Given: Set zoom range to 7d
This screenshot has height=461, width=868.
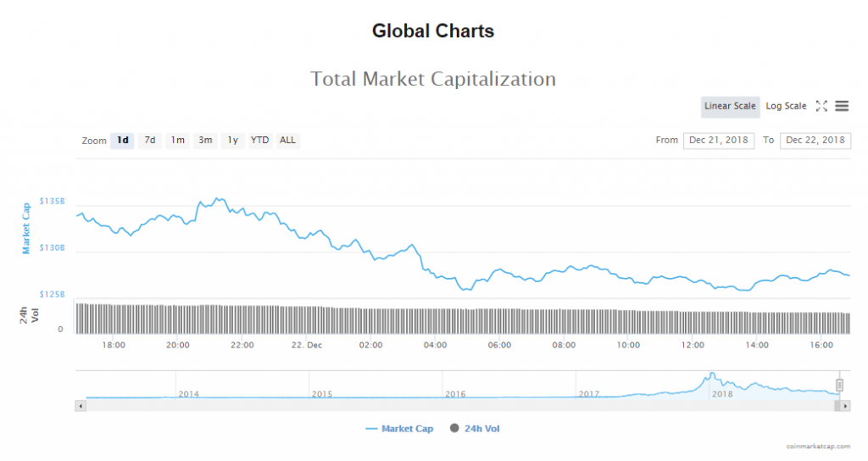Looking at the screenshot, I should coord(150,141).
